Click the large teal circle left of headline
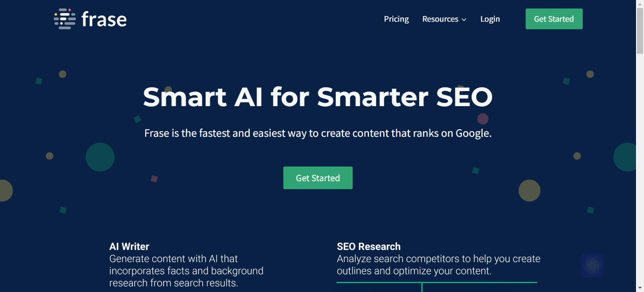644x292 pixels. coord(100,157)
